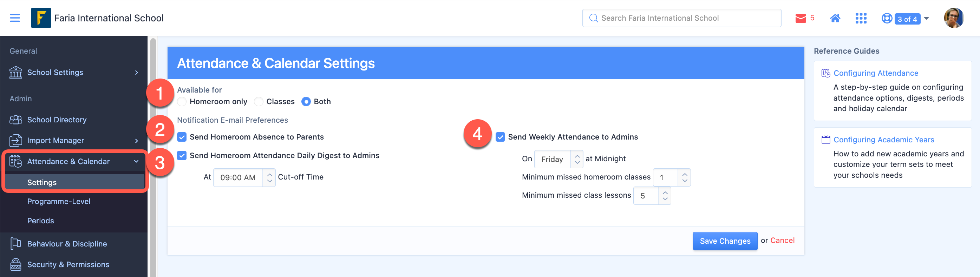
Task: Uncheck Send Homeroom Absence to Parents
Action: point(182,137)
